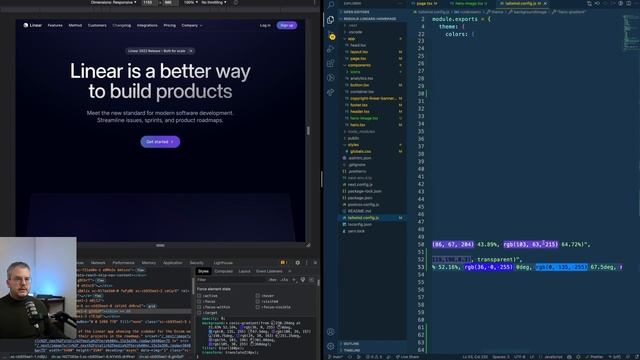The width and height of the screenshot is (640, 360).
Task: Switch to the hero-image.tsx editor tab
Action: click(x=468, y=4)
